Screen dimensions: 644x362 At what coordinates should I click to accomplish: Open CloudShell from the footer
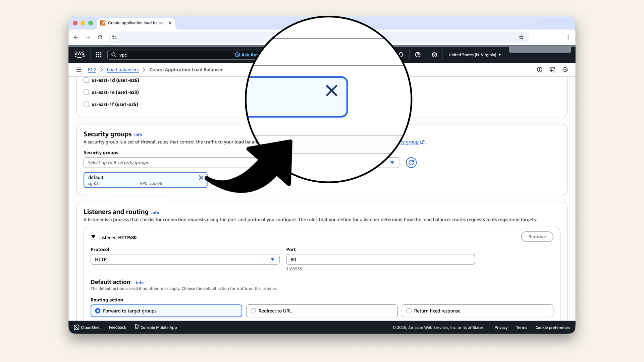tap(87, 327)
